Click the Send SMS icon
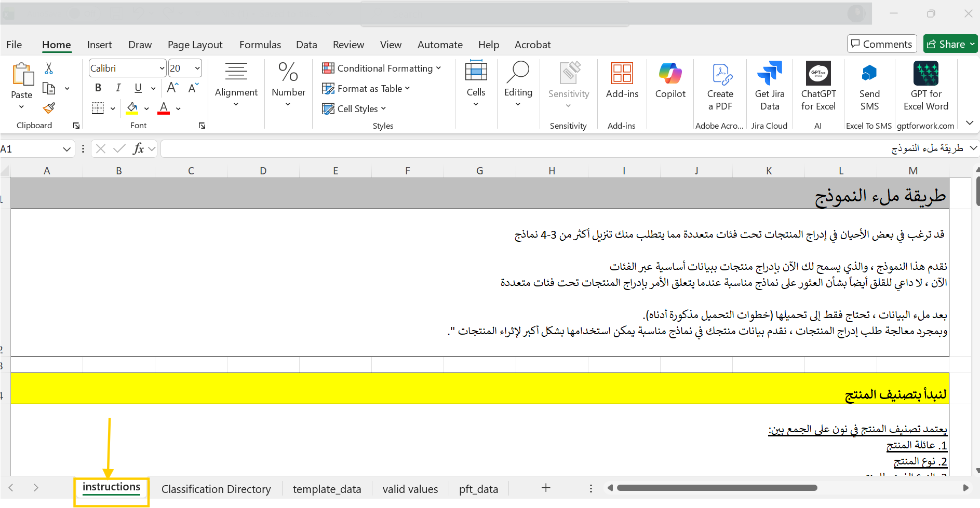This screenshot has width=980, height=508. 869,87
